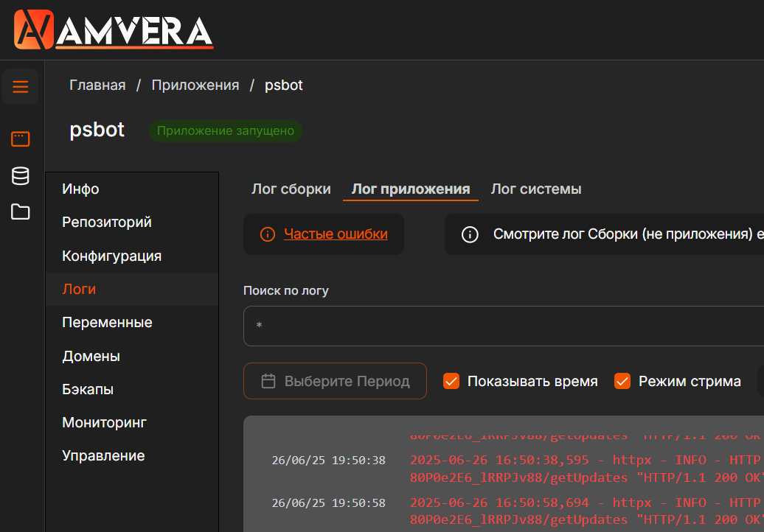Click log timestamp 26/06/25 19:50:38
Screen dimensions: 764x532
pos(328,461)
